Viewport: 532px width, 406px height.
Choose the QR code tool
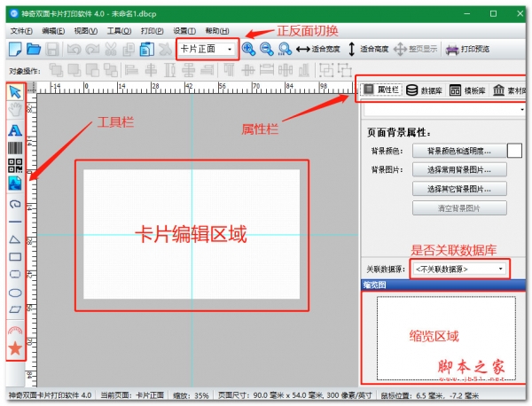pyautogui.click(x=15, y=166)
